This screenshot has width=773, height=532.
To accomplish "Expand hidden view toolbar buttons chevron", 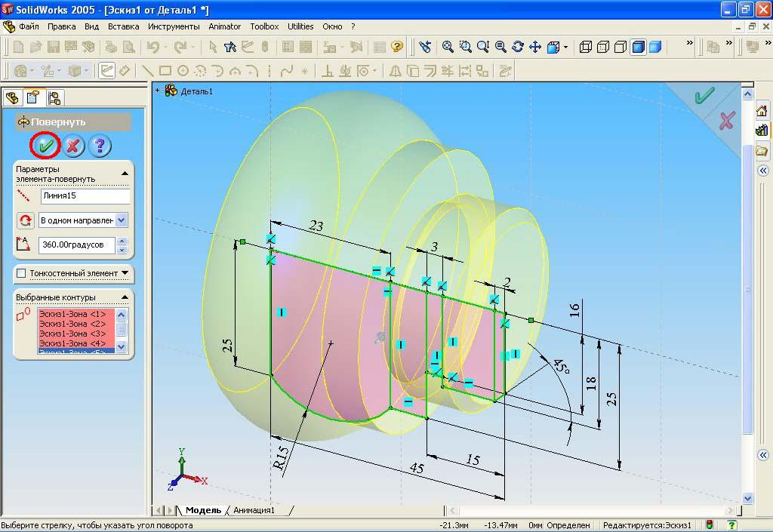I will (x=690, y=43).
